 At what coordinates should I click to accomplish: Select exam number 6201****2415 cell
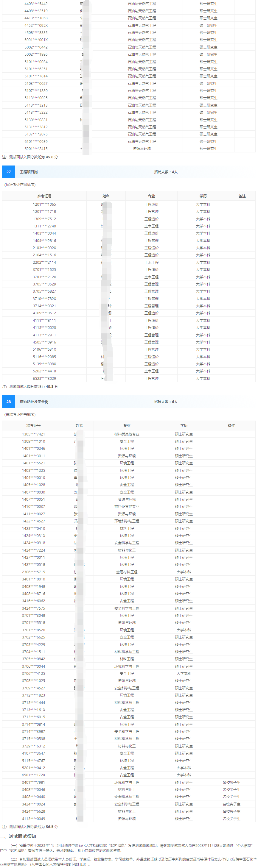(x=36, y=149)
